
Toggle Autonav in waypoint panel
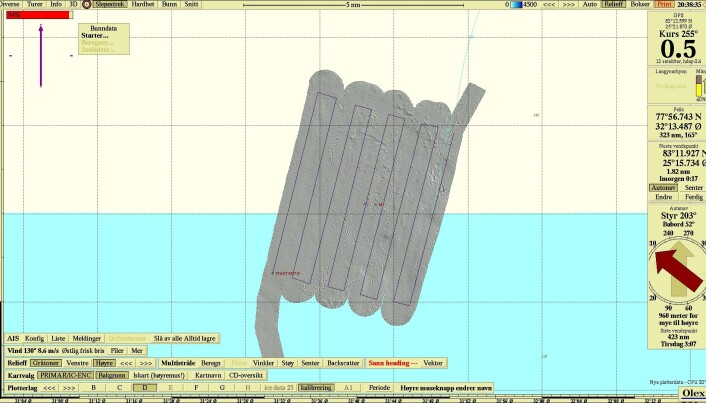(x=663, y=188)
